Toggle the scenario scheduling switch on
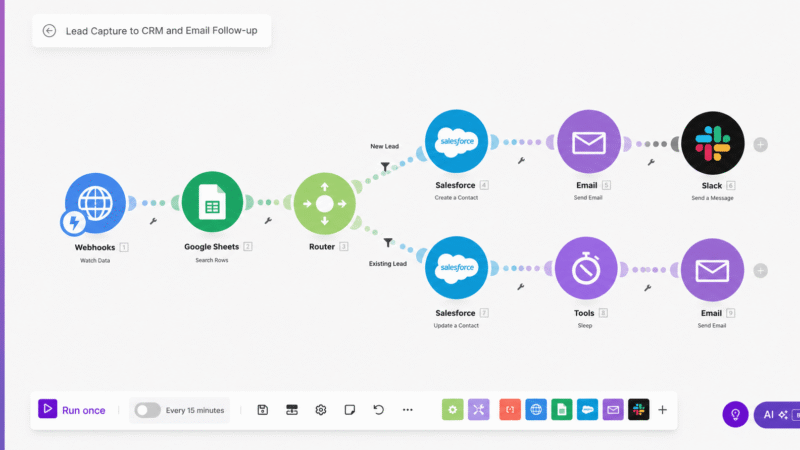 pos(147,410)
